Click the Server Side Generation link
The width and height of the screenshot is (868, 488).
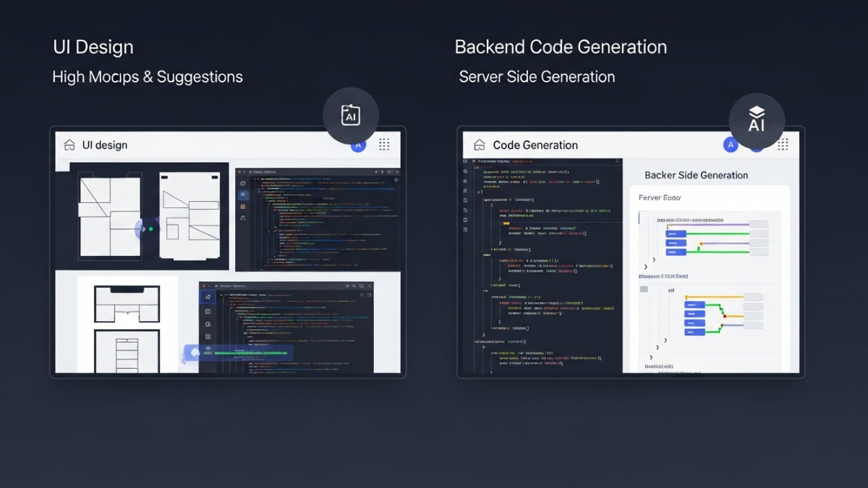537,77
